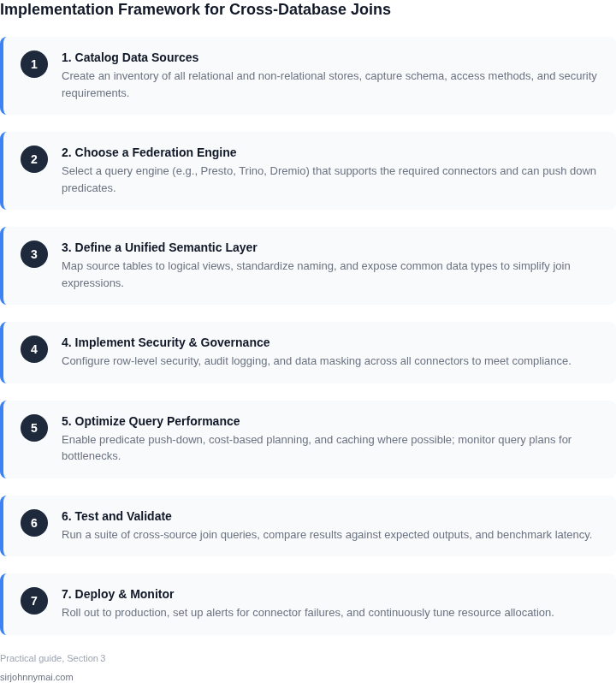616x683 pixels.
Task: Click the 'Roll out to production' description
Action: pyautogui.click(x=308, y=613)
